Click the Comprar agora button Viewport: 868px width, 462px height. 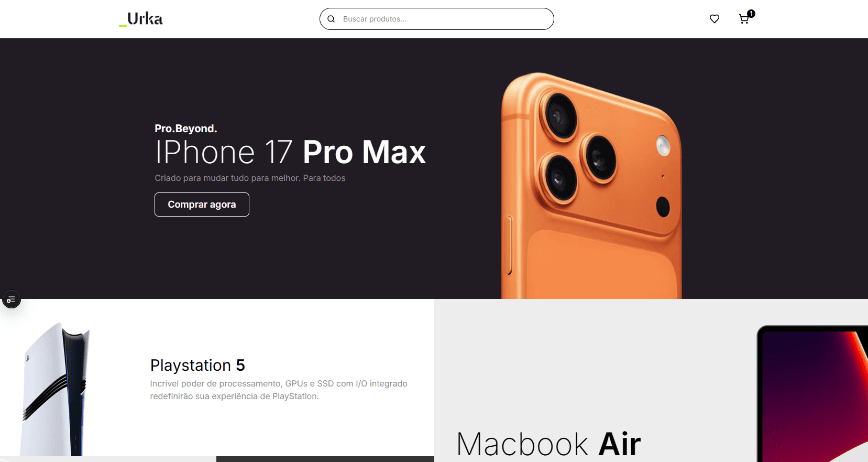(202, 205)
